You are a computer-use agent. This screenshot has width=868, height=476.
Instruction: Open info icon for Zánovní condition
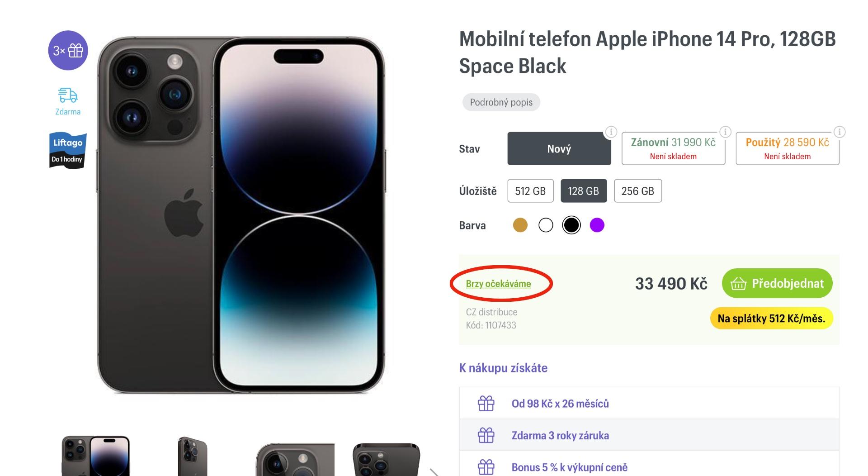[725, 132]
